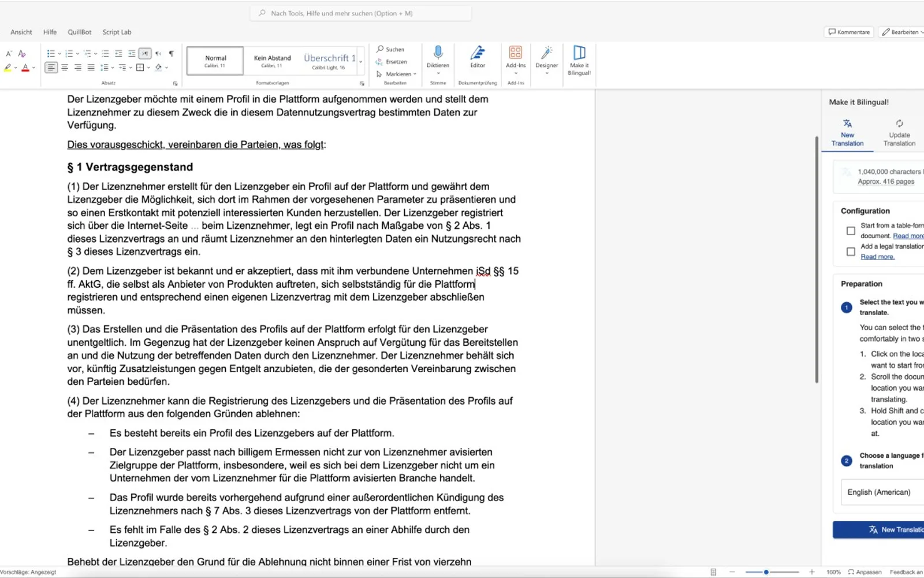Image resolution: width=924 pixels, height=578 pixels.
Task: Increase indent of the paragraph
Action: pos(132,53)
